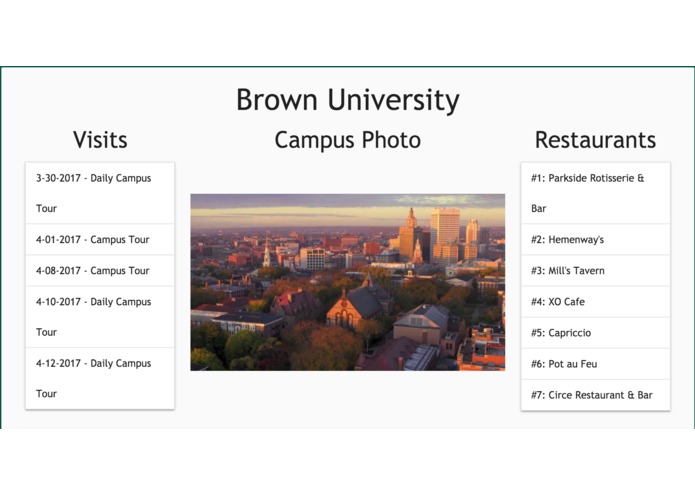Viewport: 695px width, 494px height.
Task: Open the 4-01-2017 Campus Tour entry
Action: 100,240
